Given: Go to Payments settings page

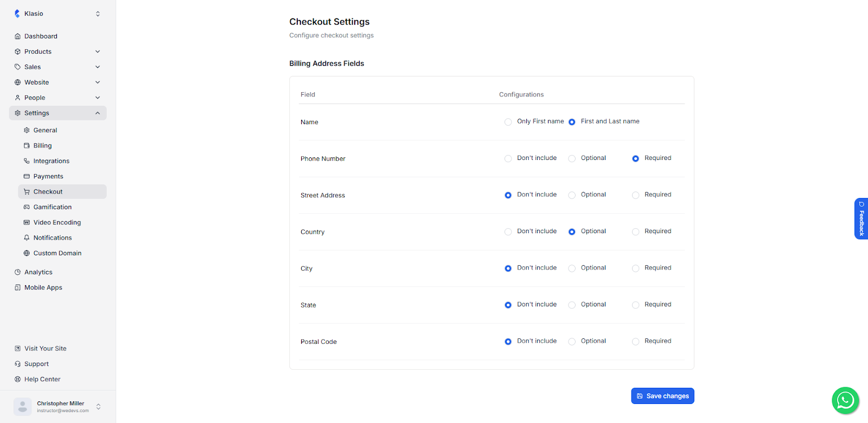Looking at the screenshot, I should click(48, 176).
